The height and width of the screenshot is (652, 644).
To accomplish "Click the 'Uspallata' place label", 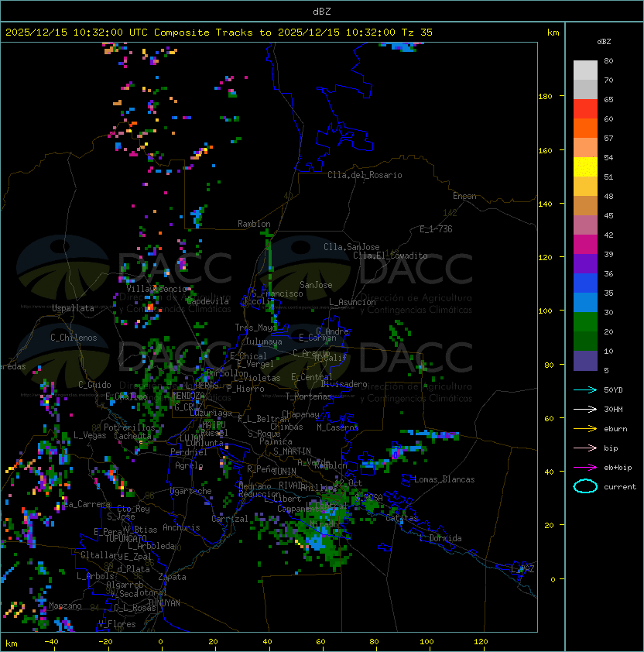I will pos(73,308).
